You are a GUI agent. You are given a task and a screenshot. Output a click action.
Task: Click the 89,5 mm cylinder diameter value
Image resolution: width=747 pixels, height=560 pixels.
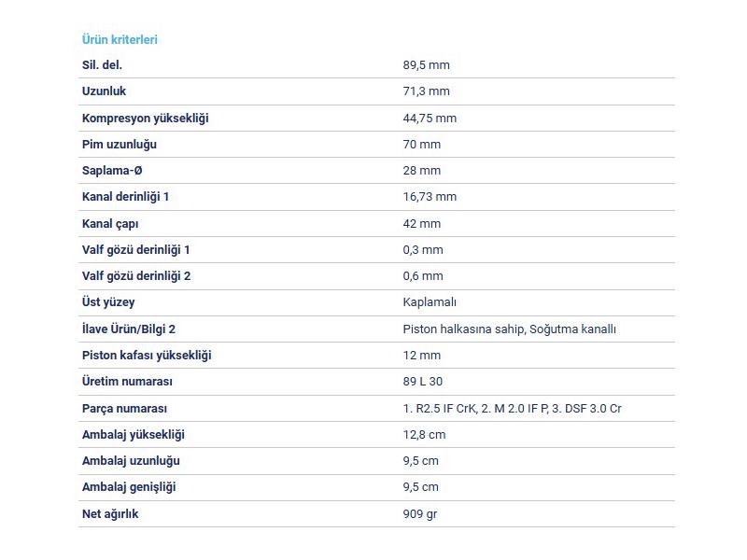coord(426,65)
